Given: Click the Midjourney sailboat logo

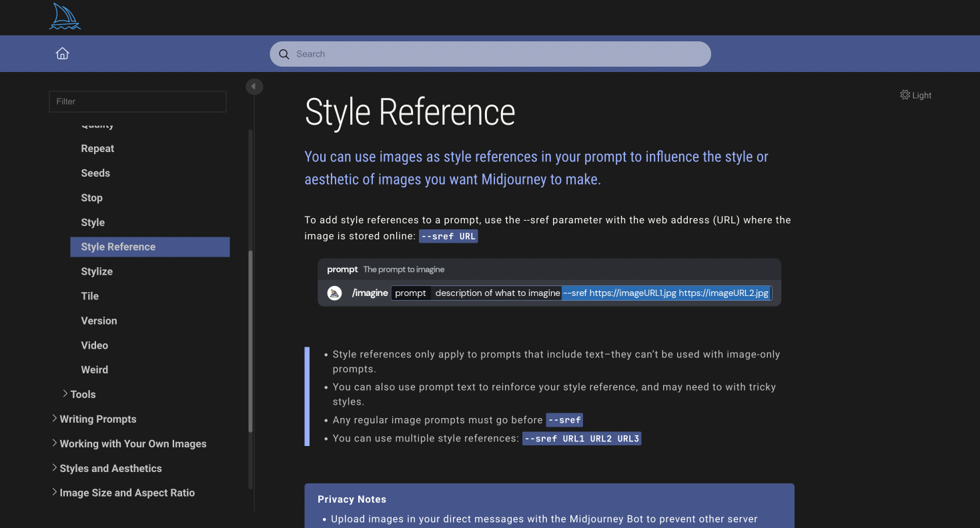Looking at the screenshot, I should point(65,17).
